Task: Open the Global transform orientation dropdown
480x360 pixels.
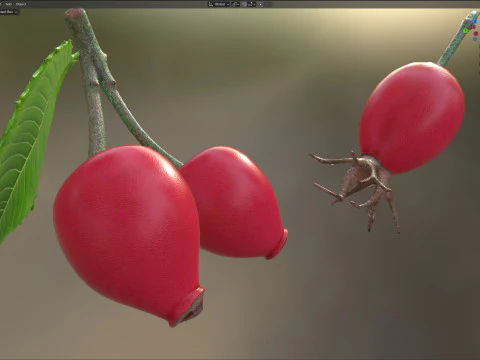Action: tap(219, 4)
